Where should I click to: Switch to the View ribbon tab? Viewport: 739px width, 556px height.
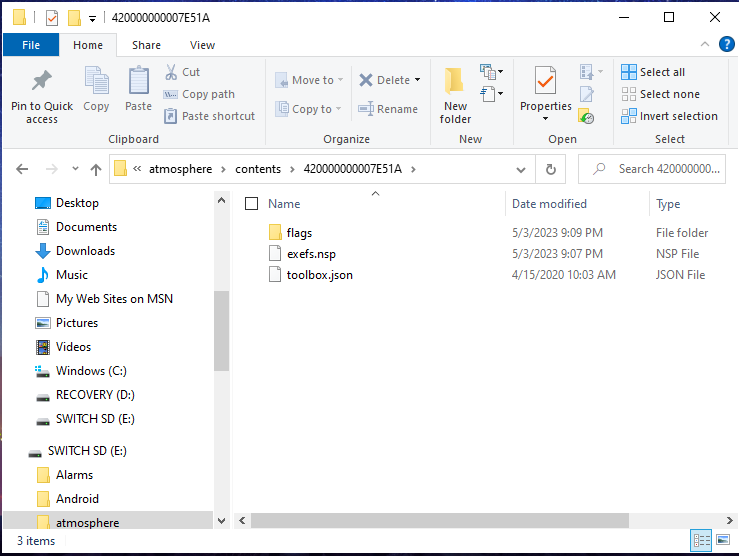202,45
